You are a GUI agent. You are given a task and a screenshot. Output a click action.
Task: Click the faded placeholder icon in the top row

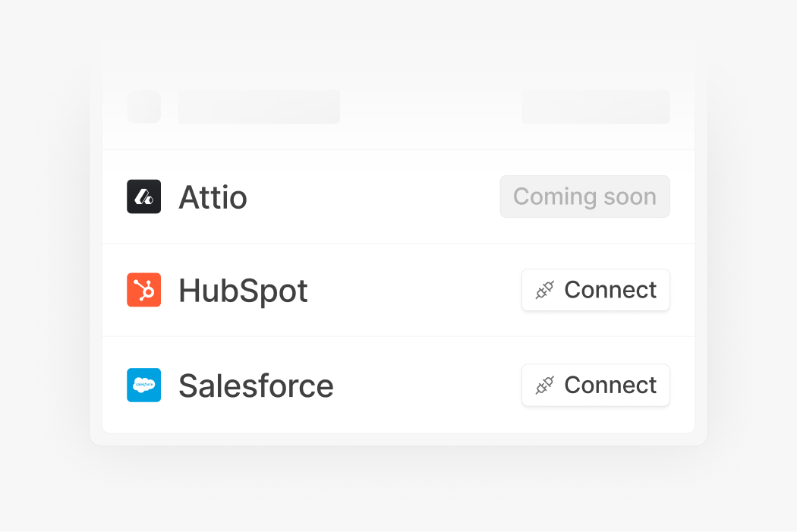pos(144,107)
